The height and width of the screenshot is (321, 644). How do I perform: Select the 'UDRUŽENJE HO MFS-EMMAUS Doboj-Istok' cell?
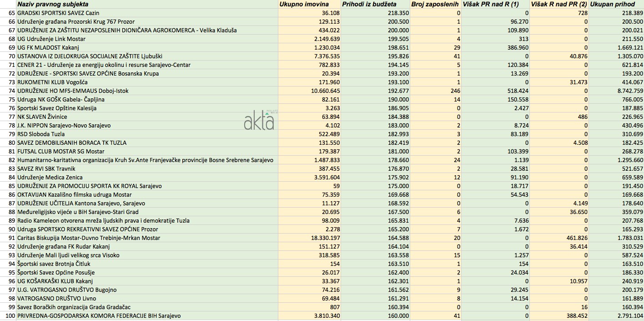coord(73,91)
